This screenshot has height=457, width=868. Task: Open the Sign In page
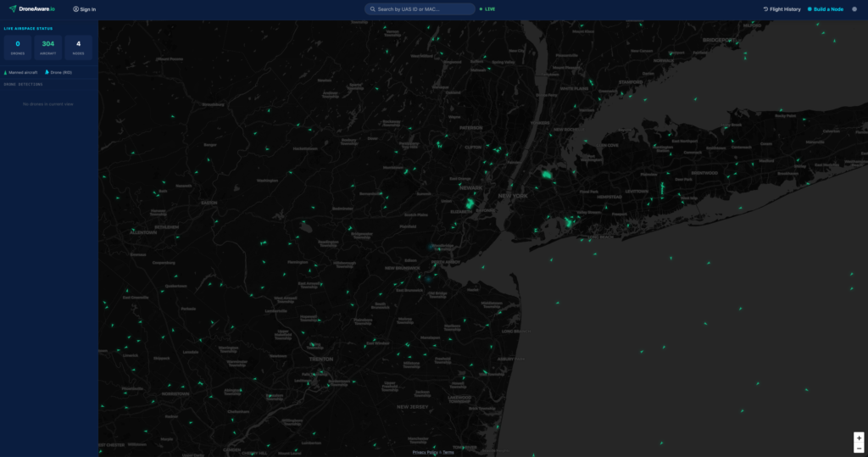(84, 9)
